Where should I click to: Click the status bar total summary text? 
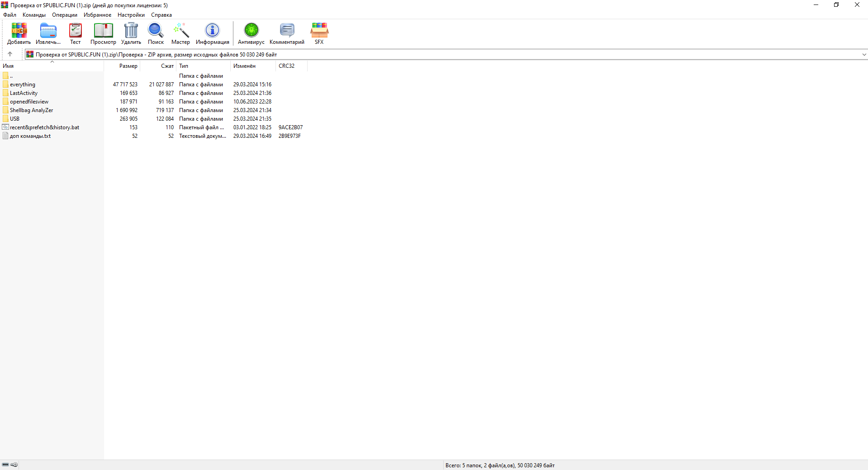[500, 465]
